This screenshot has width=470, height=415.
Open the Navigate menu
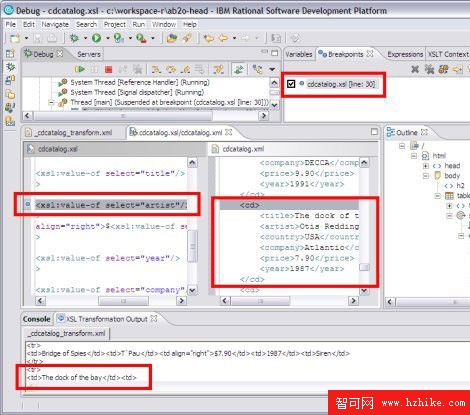tap(55, 24)
